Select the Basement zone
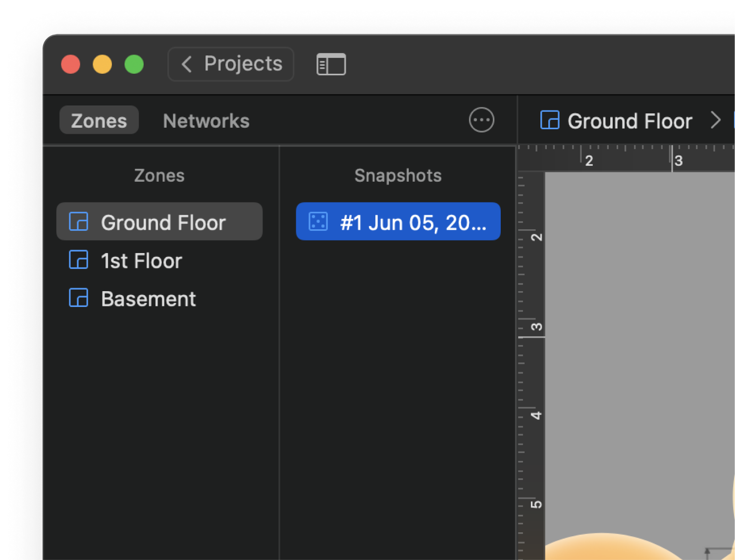 tap(149, 299)
